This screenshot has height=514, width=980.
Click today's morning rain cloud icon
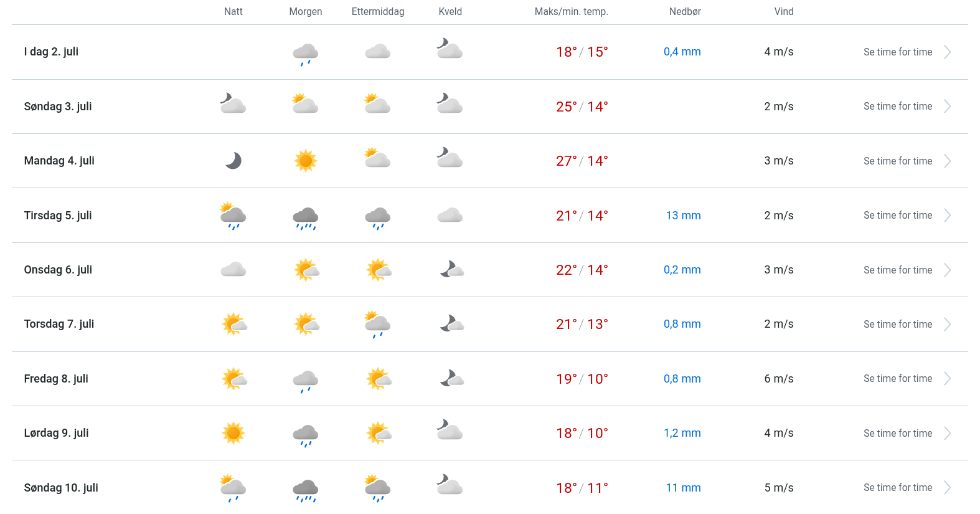click(306, 54)
